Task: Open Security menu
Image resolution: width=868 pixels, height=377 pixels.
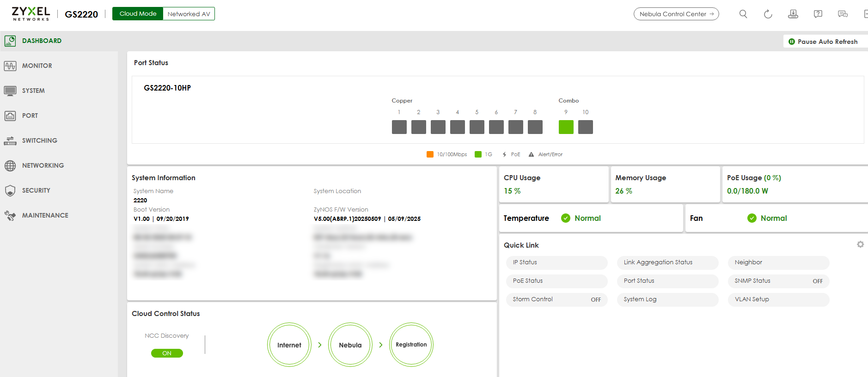Action: pos(36,191)
